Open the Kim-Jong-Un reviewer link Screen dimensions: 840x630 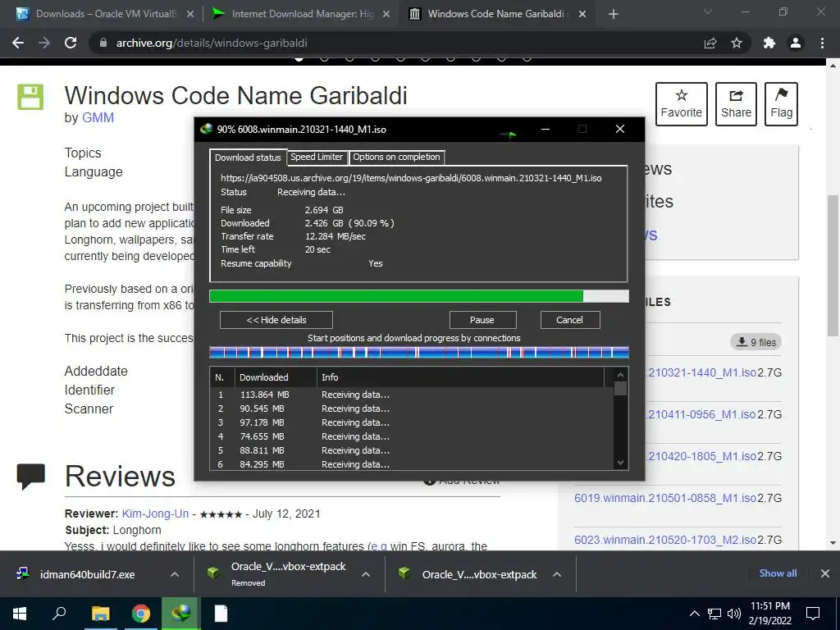[x=155, y=514]
